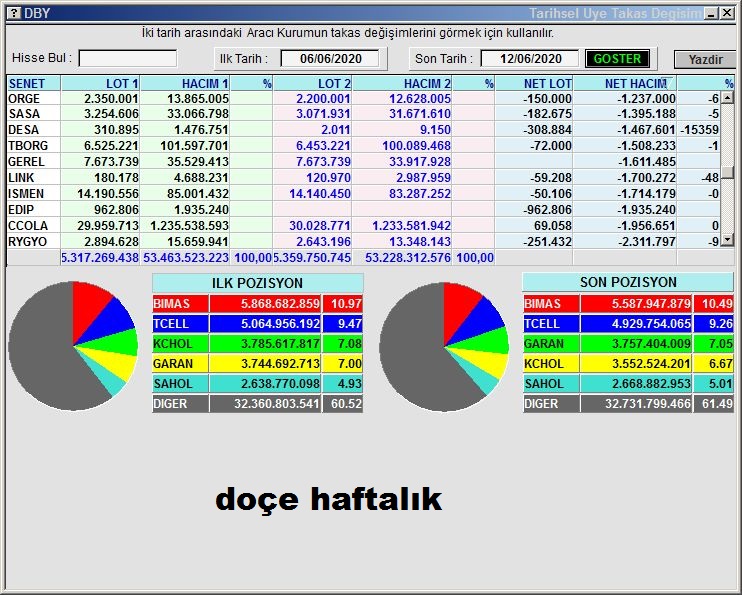Click LOT 1 value 2.350.001
The width and height of the screenshot is (742, 595).
111,98
